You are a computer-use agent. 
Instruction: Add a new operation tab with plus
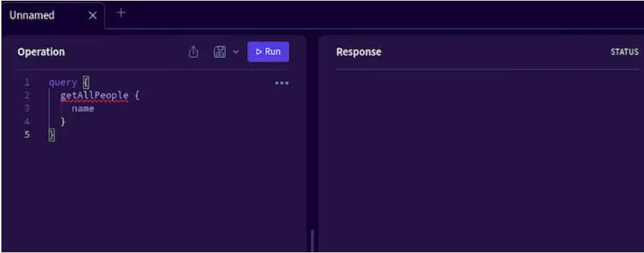point(121,13)
